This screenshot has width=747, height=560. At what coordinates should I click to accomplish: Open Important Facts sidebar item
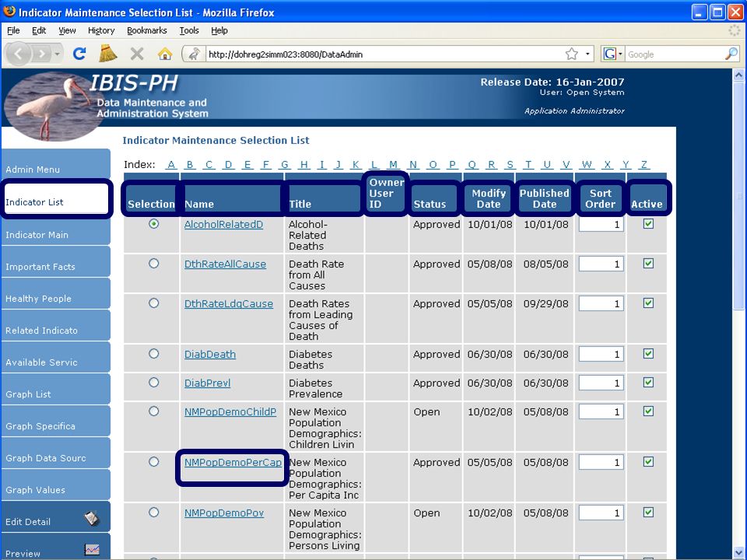click(x=55, y=262)
